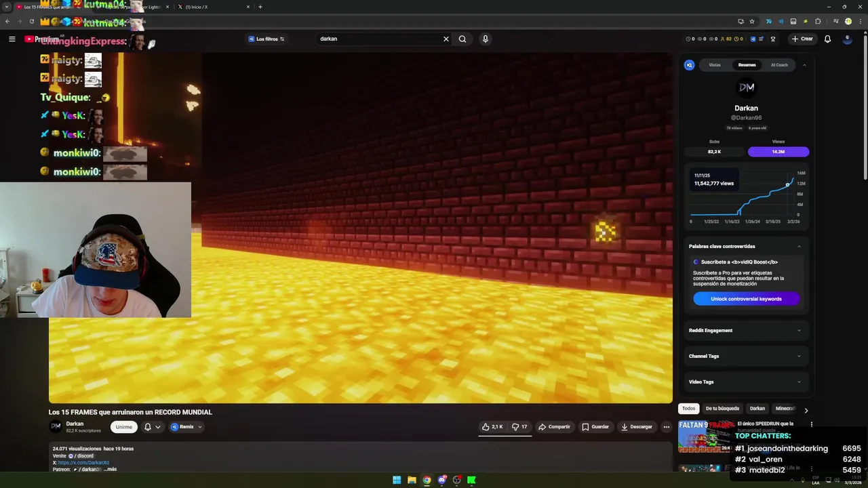The width and height of the screenshot is (868, 488).
Task: Click the Unirme join button
Action: 123,427
